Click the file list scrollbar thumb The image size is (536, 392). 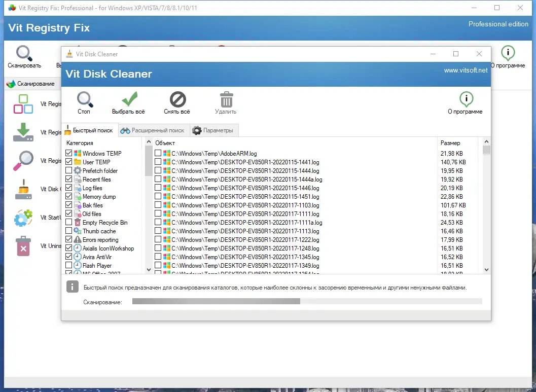point(486,150)
